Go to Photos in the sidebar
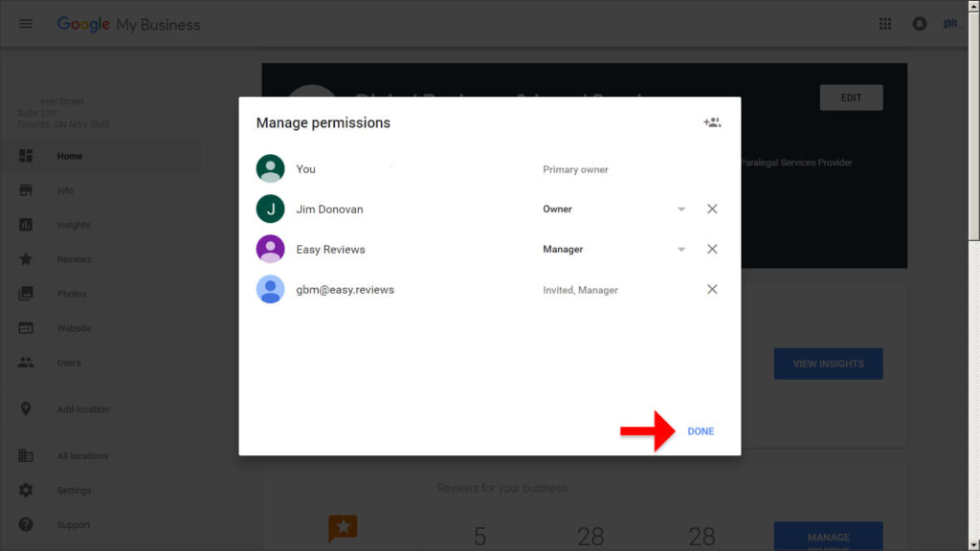 (72, 294)
